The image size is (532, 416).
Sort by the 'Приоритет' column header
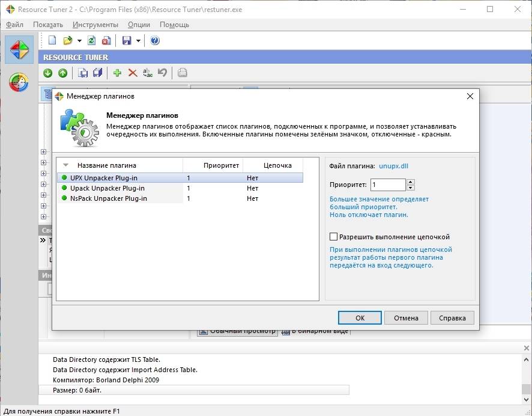[x=213, y=165]
